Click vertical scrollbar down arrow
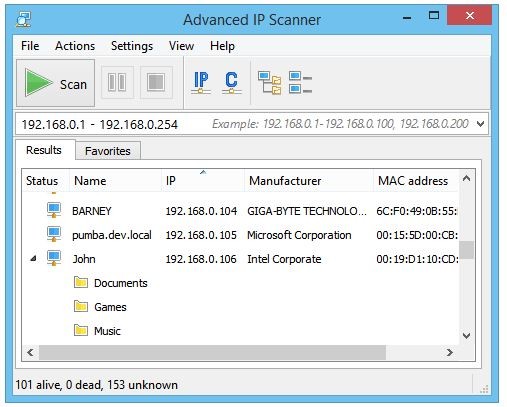The image size is (507, 407). pyautogui.click(x=466, y=335)
